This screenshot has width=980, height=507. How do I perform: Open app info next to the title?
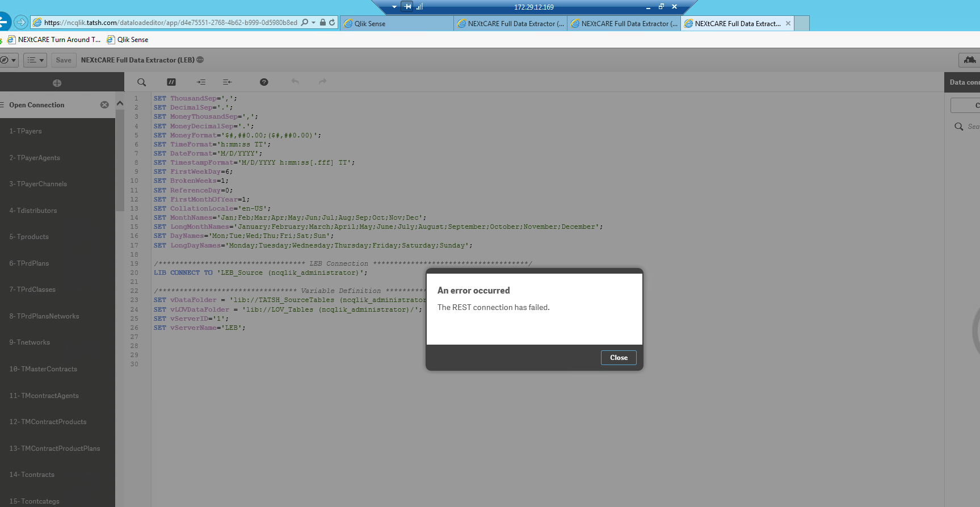(200, 60)
